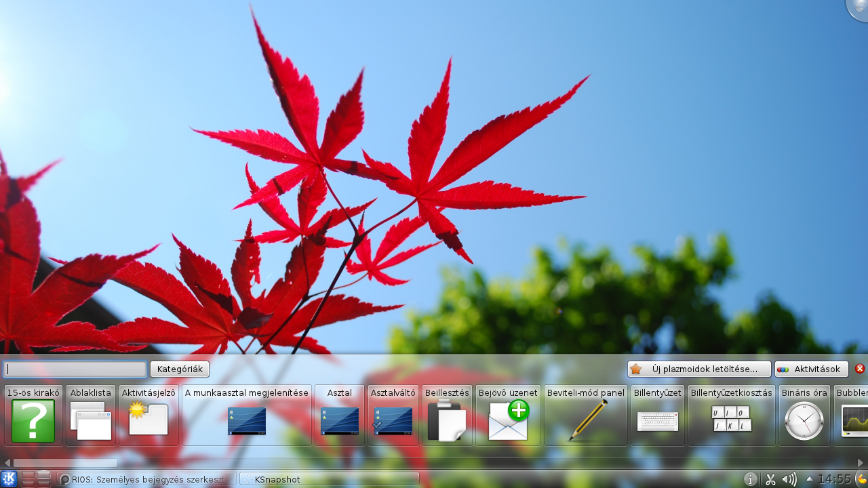Select the Beviteli-mód panel pencil widget
The height and width of the screenshot is (488, 868).
pyautogui.click(x=586, y=415)
